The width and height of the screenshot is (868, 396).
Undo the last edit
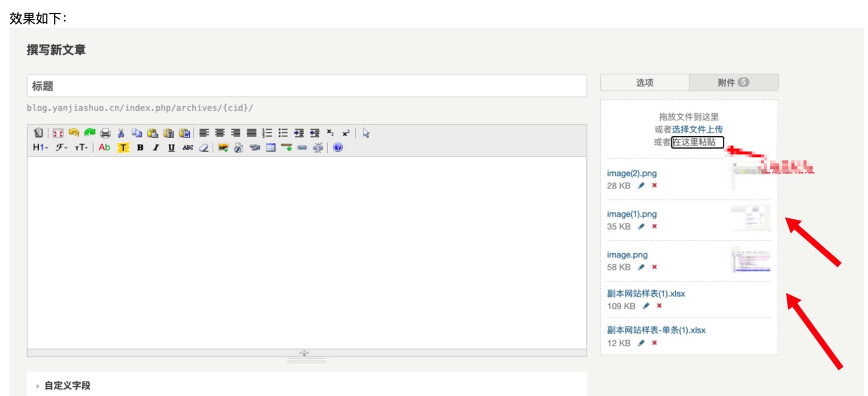73,133
